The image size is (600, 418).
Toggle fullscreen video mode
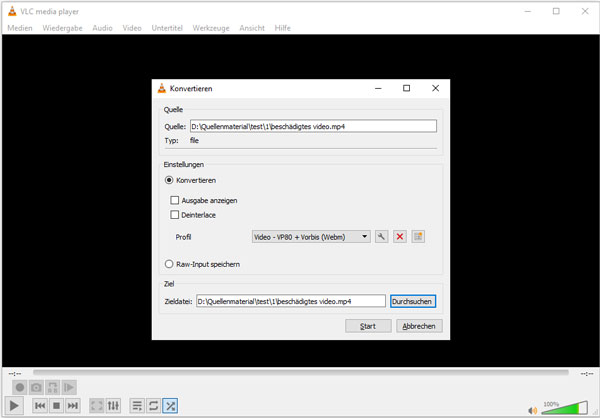[x=97, y=405]
